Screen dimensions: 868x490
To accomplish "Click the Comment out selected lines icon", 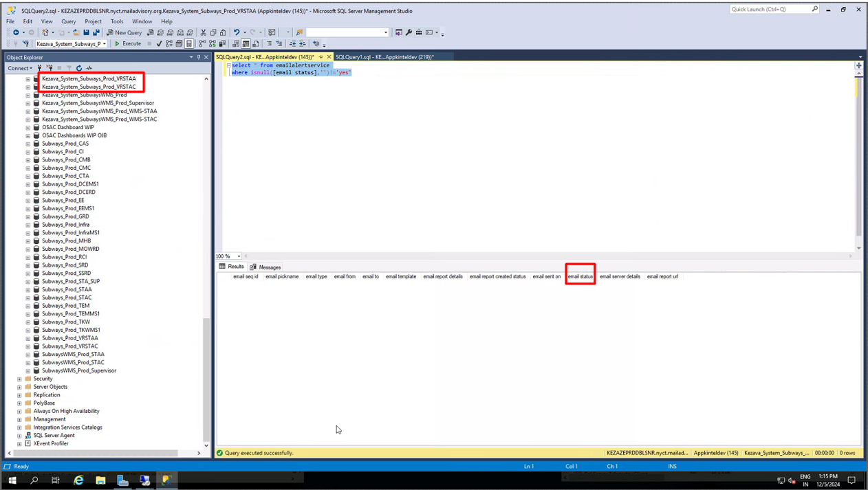I will pyautogui.click(x=269, y=43).
